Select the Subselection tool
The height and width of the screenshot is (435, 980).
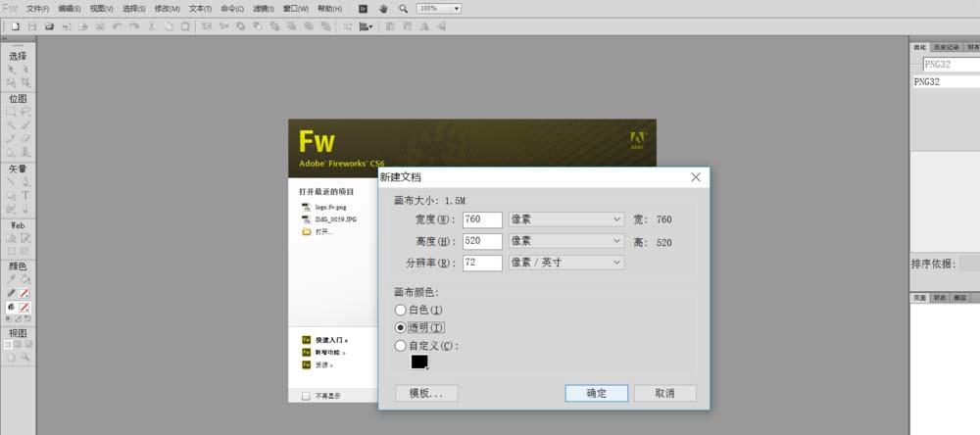[25, 70]
